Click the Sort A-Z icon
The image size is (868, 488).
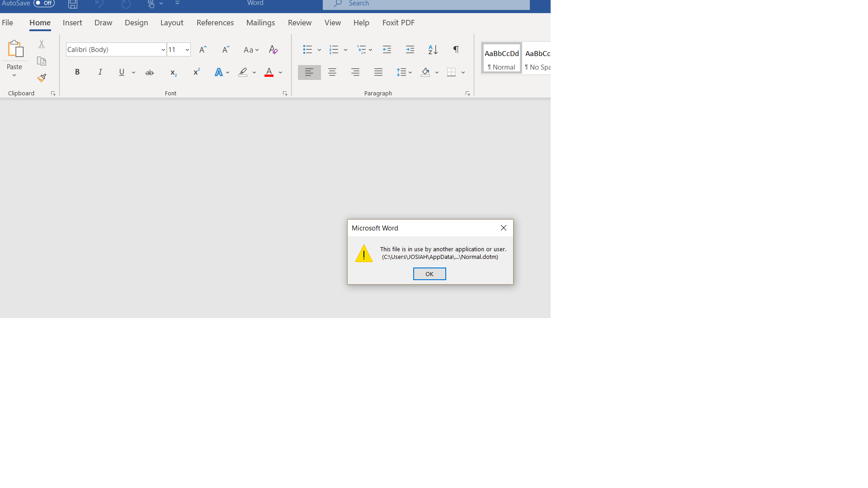point(433,50)
